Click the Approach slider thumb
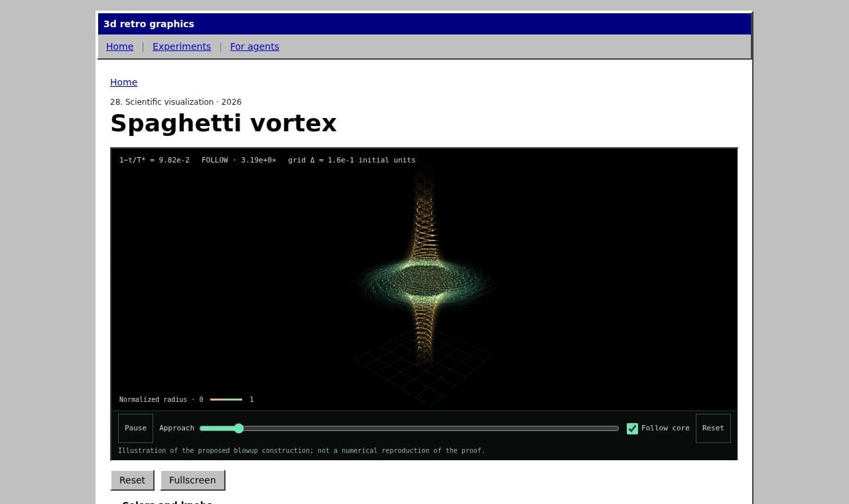This screenshot has width=849, height=504. 239,428
